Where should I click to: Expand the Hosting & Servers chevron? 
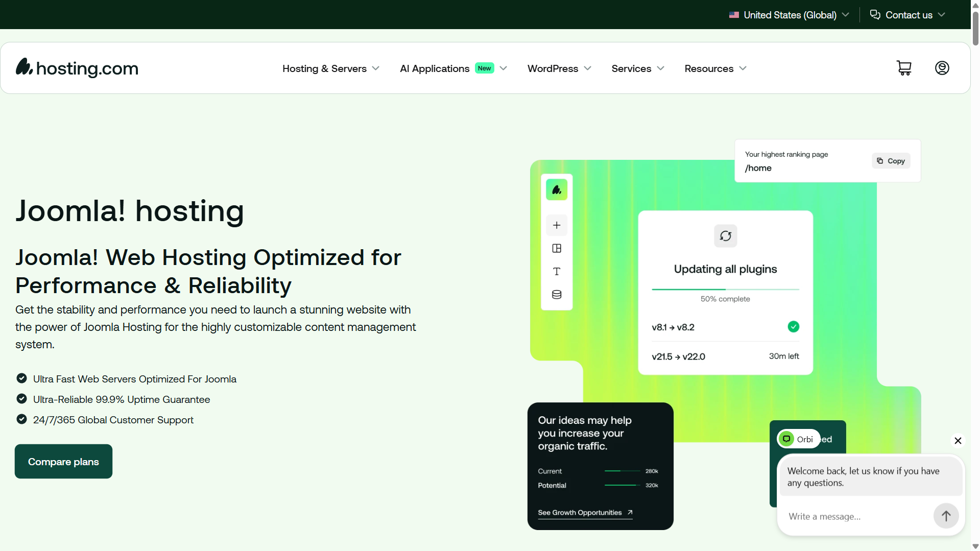coord(376,68)
